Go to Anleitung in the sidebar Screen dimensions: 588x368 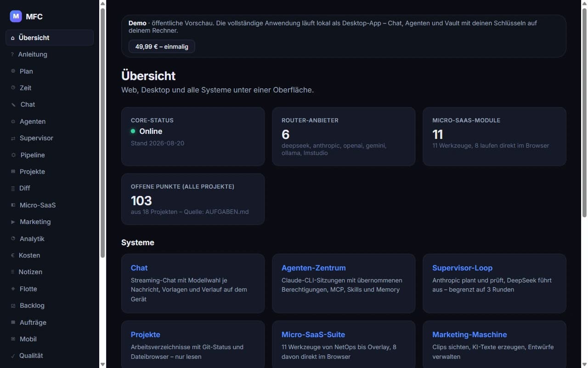click(50, 54)
